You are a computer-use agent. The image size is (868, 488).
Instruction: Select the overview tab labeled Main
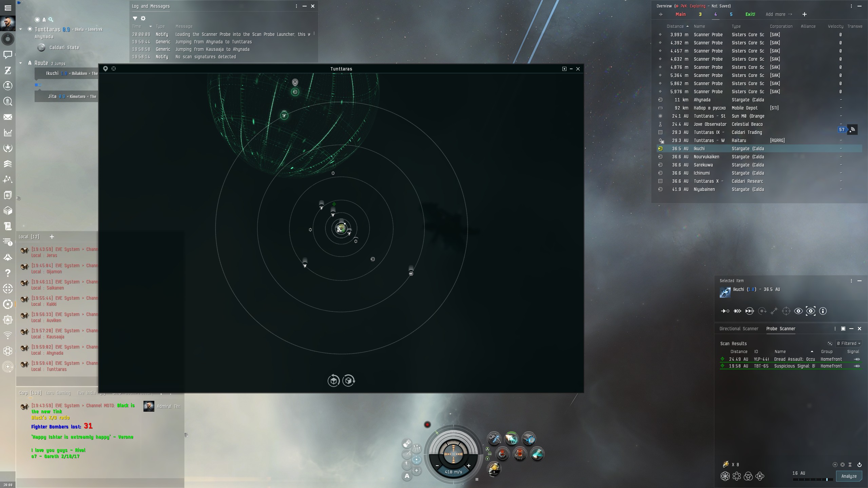[x=680, y=14]
